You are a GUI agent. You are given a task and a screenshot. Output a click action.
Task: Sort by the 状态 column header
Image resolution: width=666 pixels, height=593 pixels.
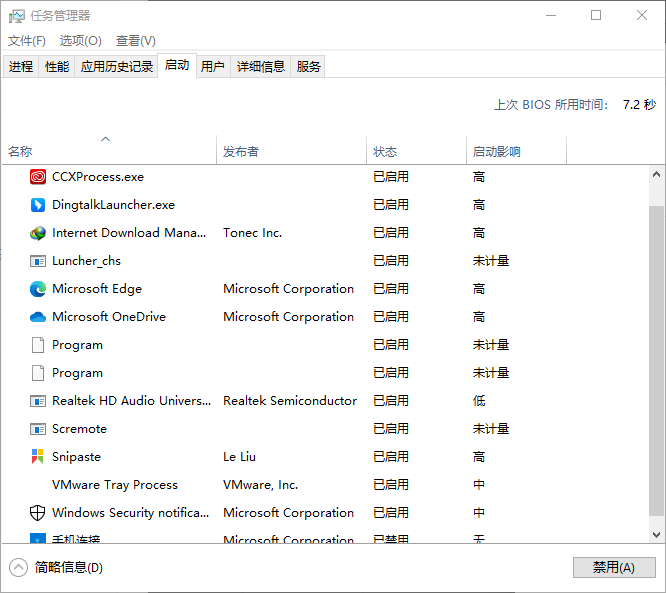tap(416, 150)
